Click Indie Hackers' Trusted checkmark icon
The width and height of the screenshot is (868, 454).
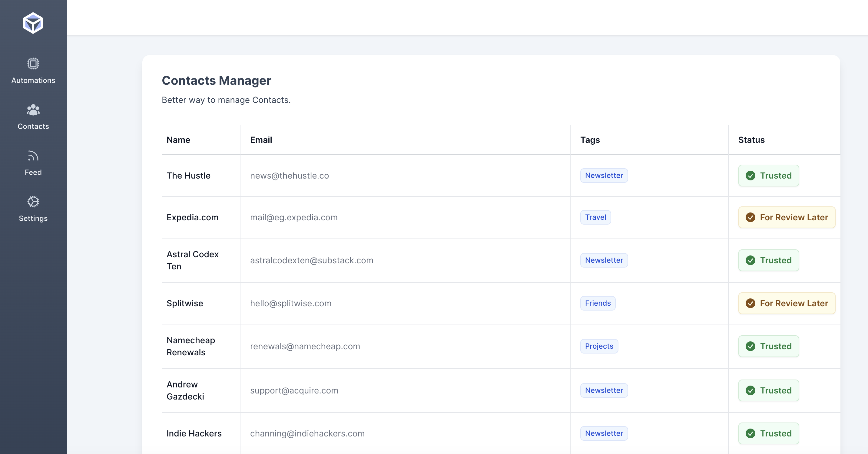(x=750, y=433)
